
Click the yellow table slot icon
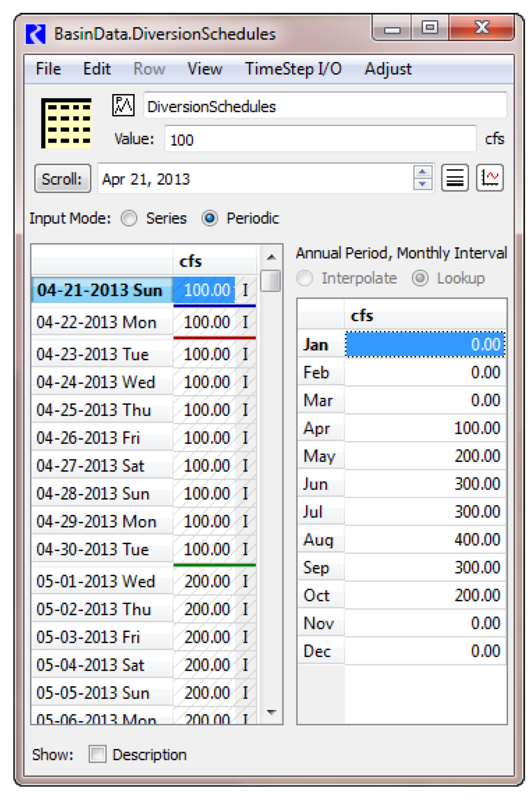point(67,123)
